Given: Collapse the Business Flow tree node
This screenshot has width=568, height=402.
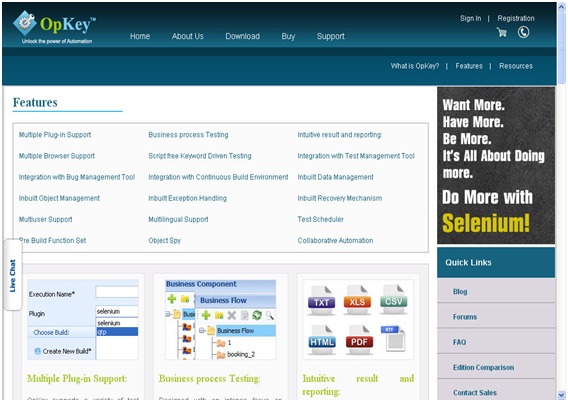Looking at the screenshot, I should click(202, 331).
